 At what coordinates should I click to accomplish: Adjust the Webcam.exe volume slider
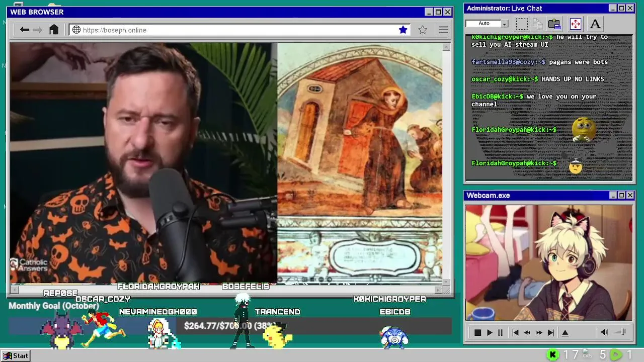click(620, 332)
